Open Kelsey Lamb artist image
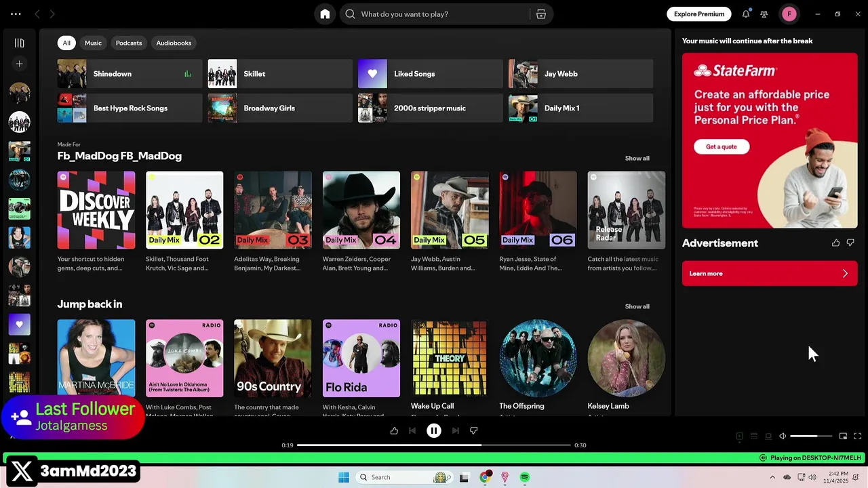This screenshot has height=488, width=868. point(627,359)
